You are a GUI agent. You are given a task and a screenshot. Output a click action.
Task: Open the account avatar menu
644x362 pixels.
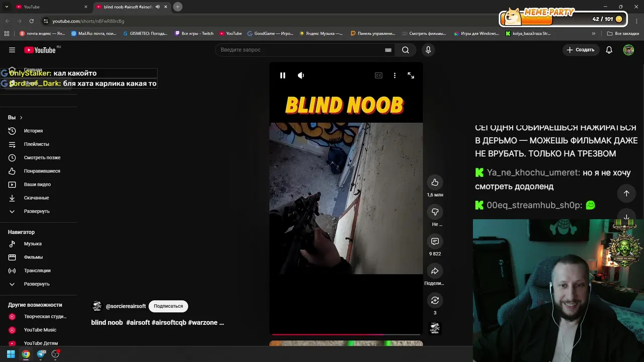[x=628, y=50]
